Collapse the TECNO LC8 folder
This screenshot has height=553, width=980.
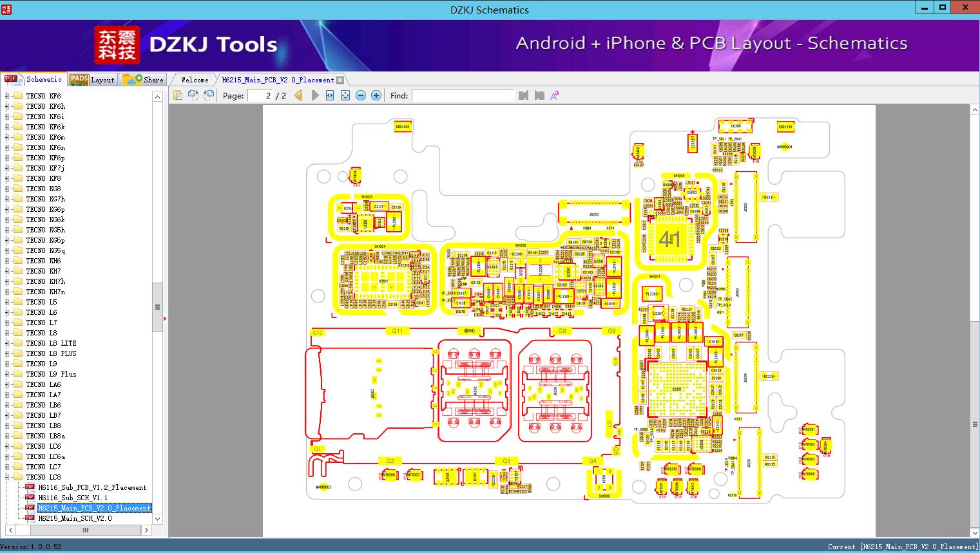(x=7, y=477)
